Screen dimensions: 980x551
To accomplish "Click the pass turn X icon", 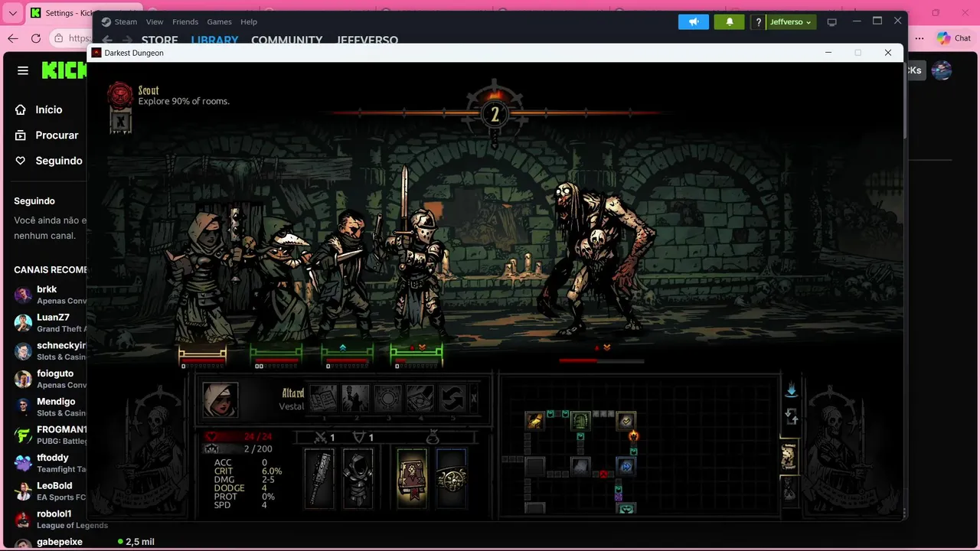I will point(474,398).
